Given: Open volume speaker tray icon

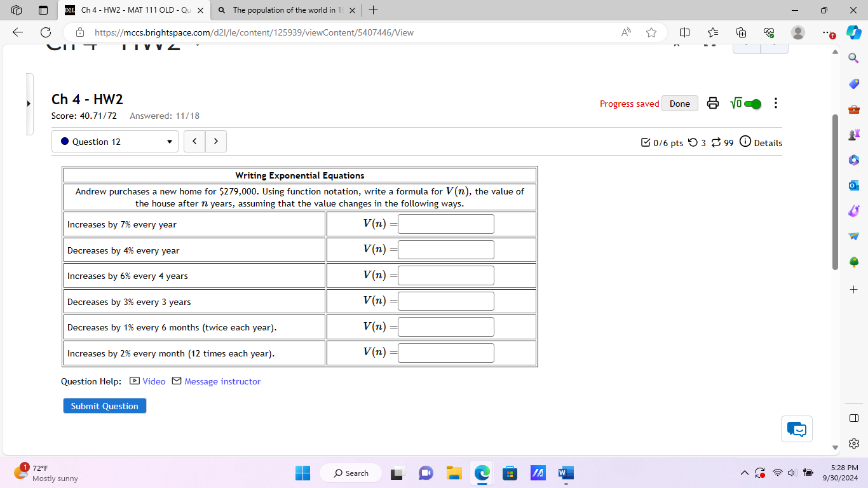Looking at the screenshot, I should click(x=792, y=473).
